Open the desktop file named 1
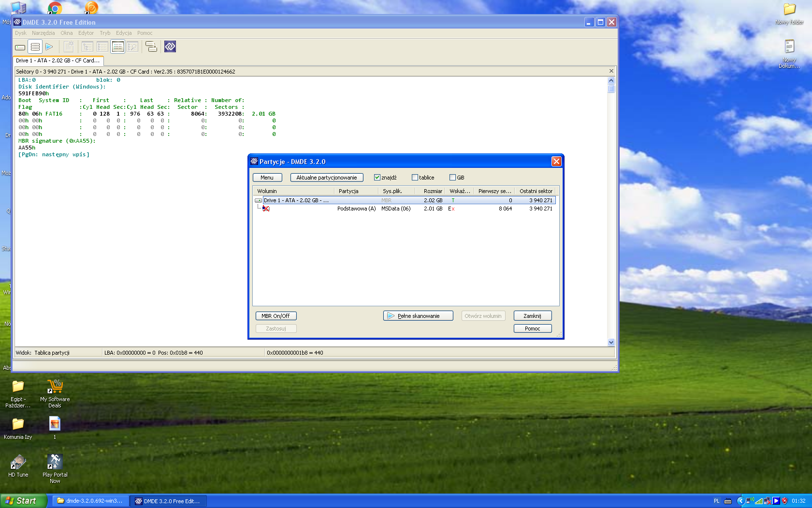 coord(55,429)
